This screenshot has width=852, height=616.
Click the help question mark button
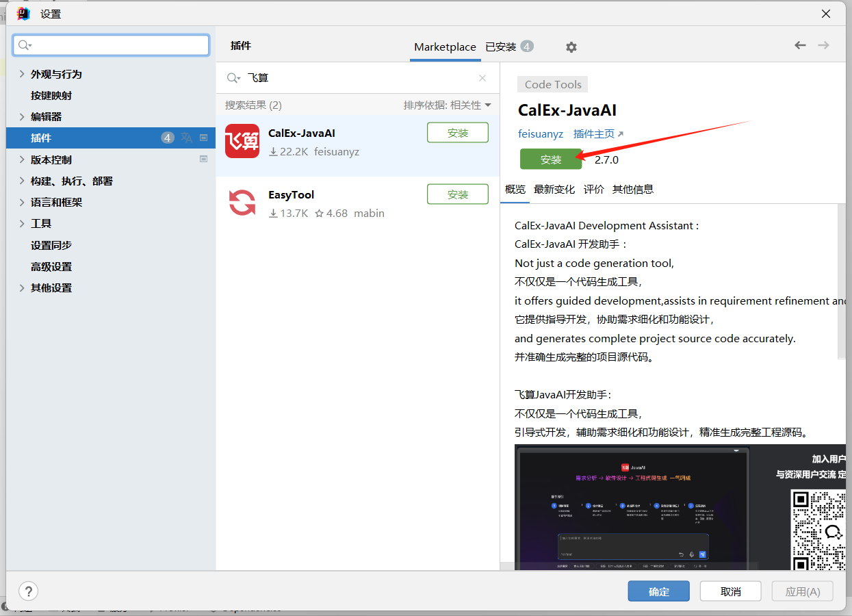click(28, 591)
